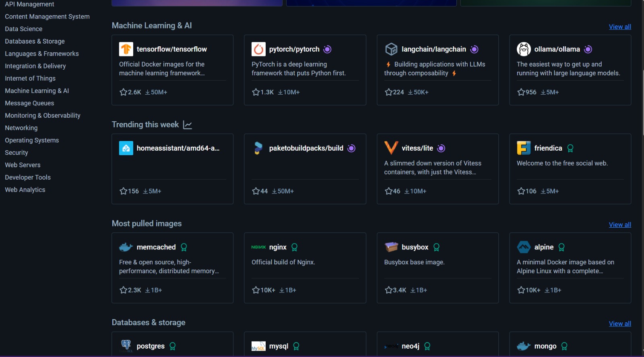This screenshot has width=644, height=357.
Task: Click the alpine mountain logo icon
Action: point(524,247)
